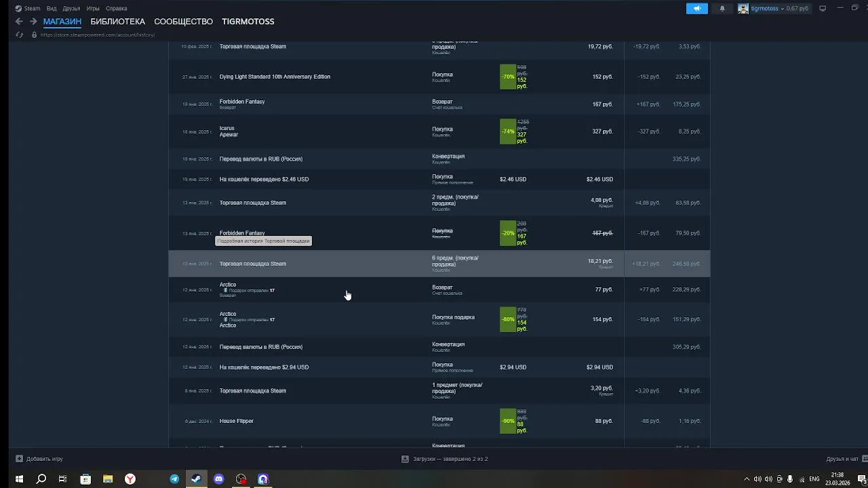Image resolution: width=868 pixels, height=488 pixels.
Task: Switch the ENG keyboard language indicator
Action: (814, 479)
